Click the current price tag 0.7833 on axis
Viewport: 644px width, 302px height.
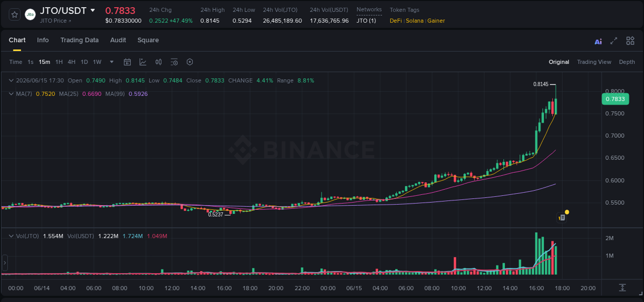click(x=615, y=99)
